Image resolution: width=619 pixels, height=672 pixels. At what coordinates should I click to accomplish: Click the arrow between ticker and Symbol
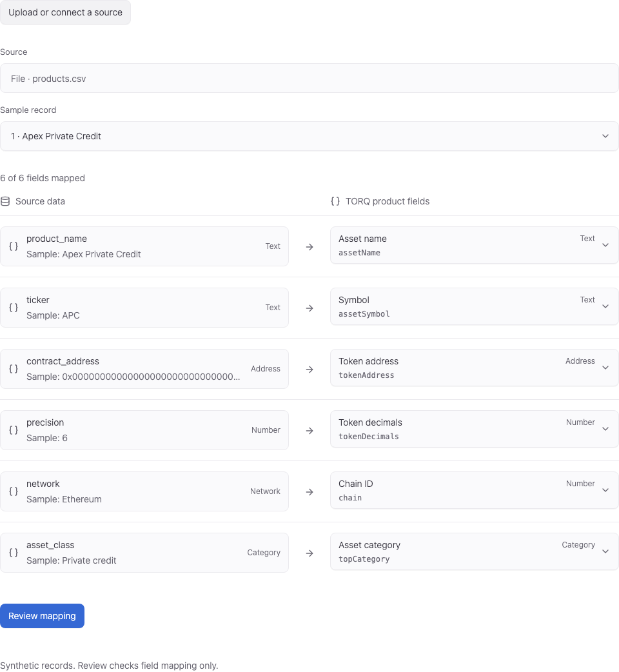[x=309, y=308]
